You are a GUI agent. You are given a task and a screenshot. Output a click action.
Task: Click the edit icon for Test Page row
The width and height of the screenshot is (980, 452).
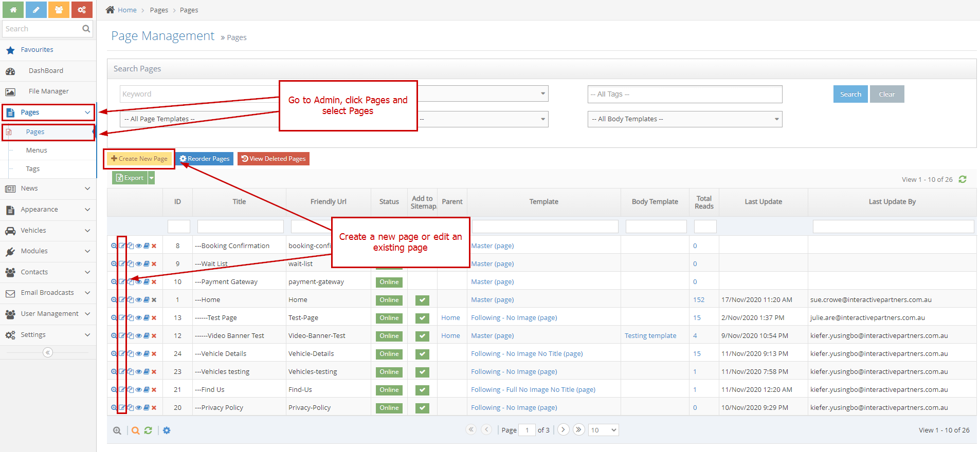[122, 317]
